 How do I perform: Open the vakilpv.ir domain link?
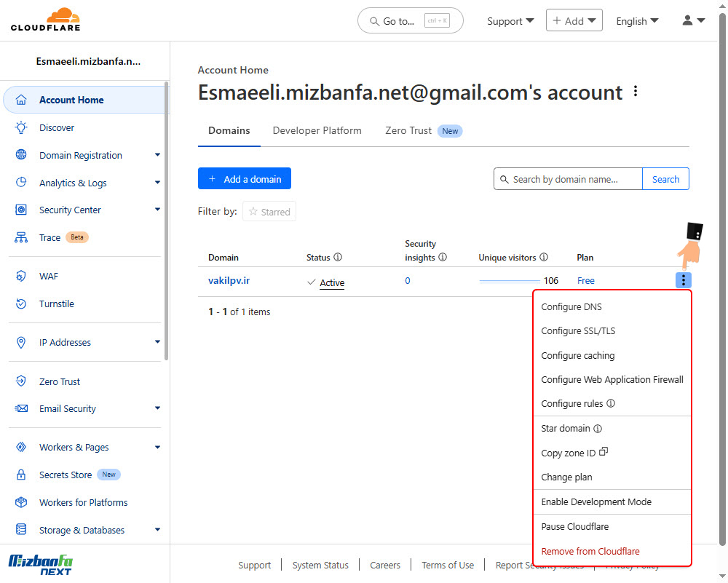tap(229, 280)
